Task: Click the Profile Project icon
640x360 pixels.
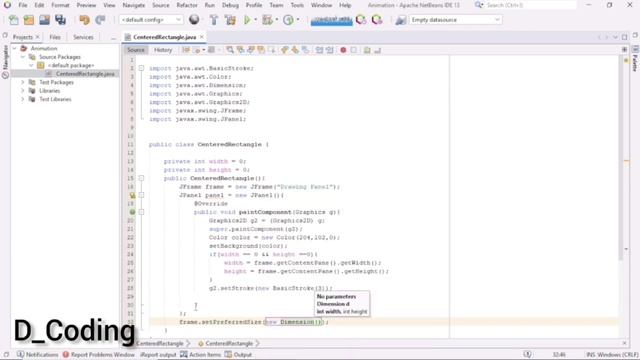Action: [288, 20]
